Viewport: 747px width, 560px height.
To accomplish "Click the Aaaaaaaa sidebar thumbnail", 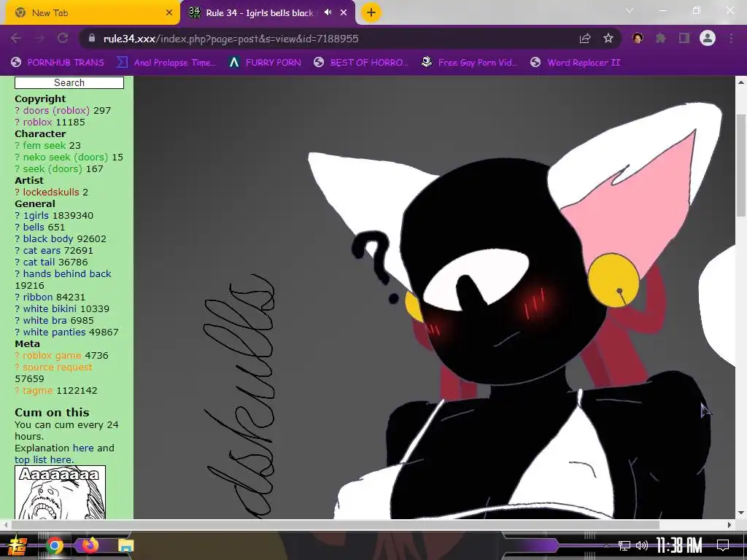I will pyautogui.click(x=60, y=492).
